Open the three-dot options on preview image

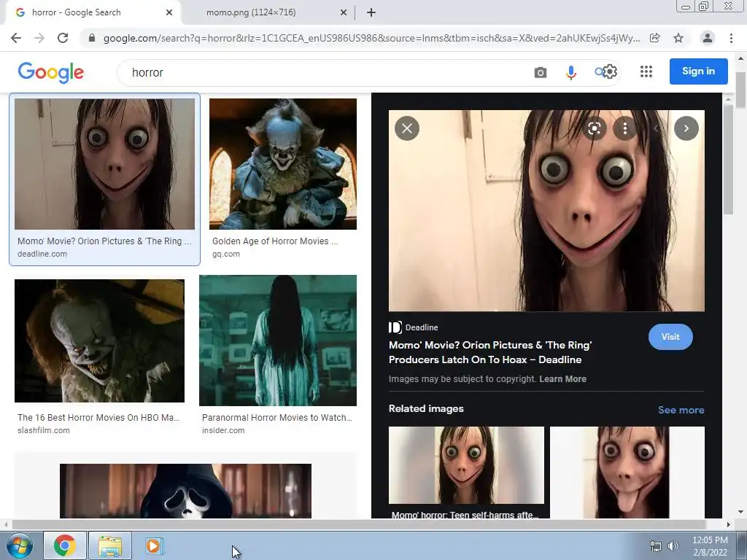point(625,128)
